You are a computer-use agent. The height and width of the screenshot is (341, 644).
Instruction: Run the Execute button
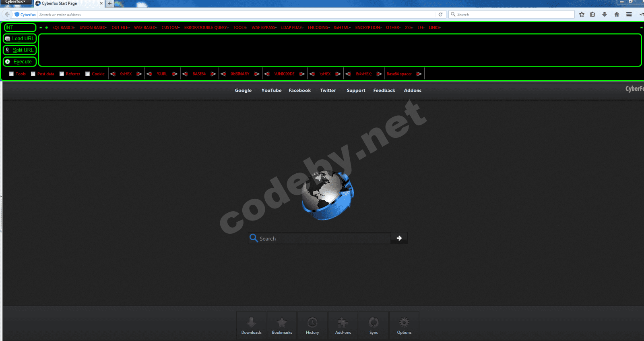[20, 62]
